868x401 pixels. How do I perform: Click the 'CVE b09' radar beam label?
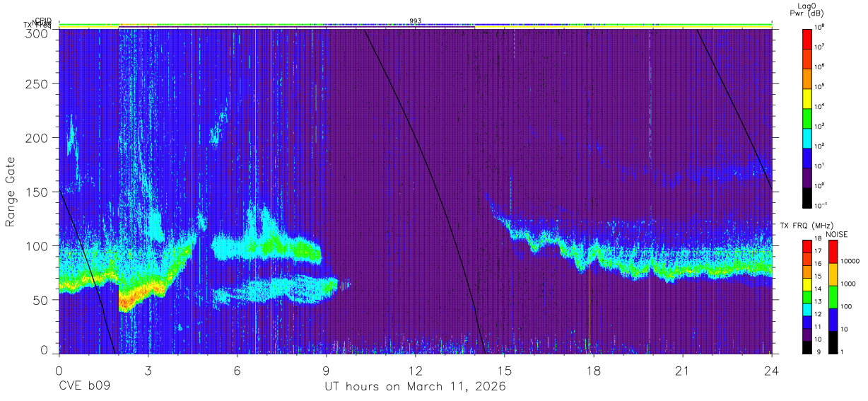(84, 387)
